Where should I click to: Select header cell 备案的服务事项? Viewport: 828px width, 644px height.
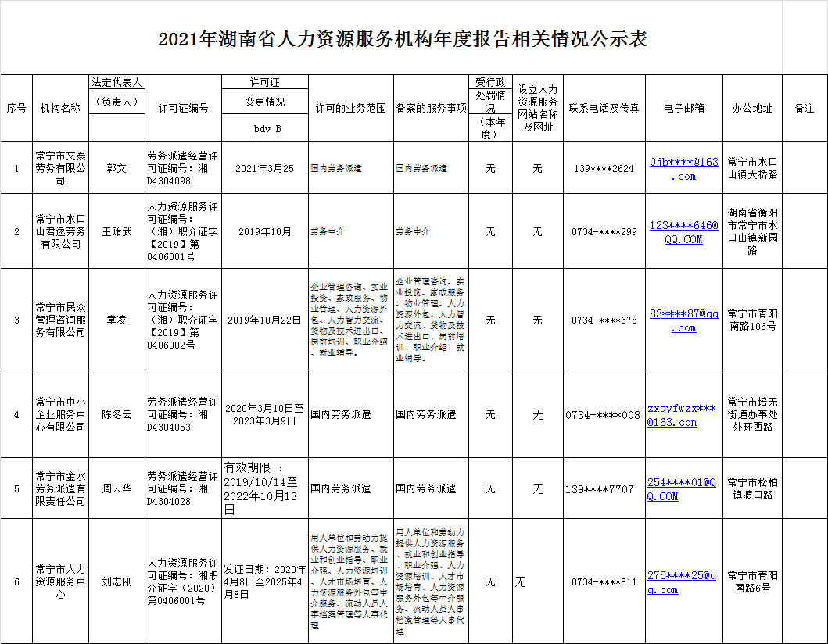click(431, 108)
